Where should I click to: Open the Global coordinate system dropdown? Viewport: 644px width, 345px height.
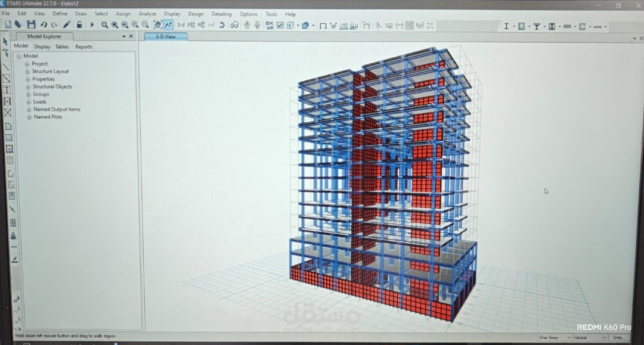(590, 337)
